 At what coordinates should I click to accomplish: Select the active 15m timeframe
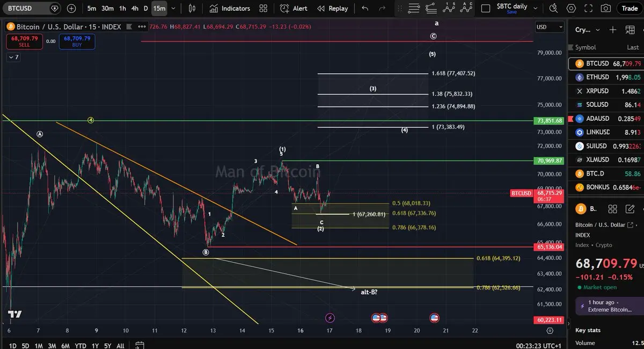tap(159, 9)
